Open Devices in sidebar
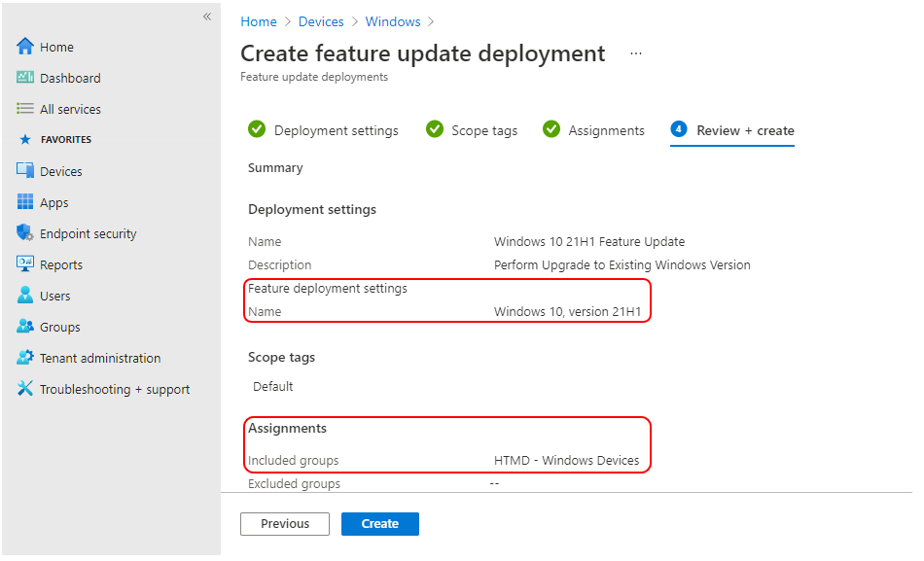The image size is (924, 561). (x=60, y=171)
